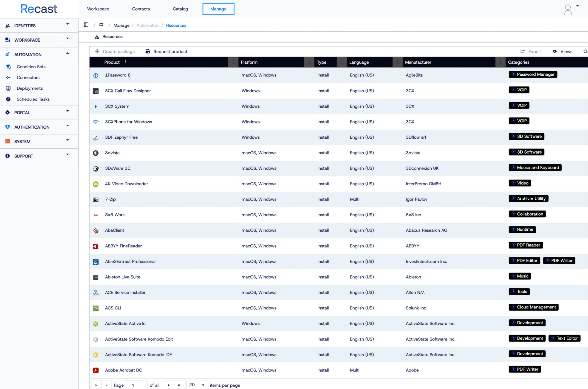Image resolution: width=588 pixels, height=389 pixels.
Task: Open the Views visibility options
Action: tap(563, 51)
